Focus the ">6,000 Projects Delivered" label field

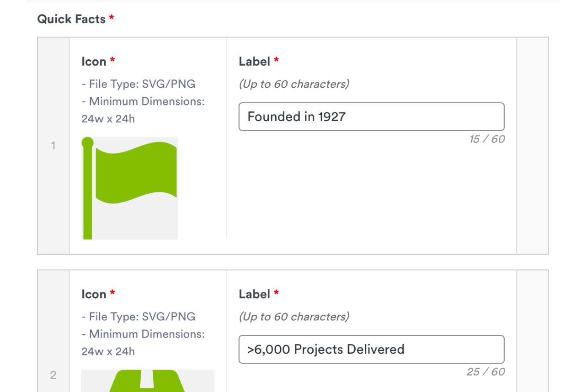pyautogui.click(x=371, y=350)
